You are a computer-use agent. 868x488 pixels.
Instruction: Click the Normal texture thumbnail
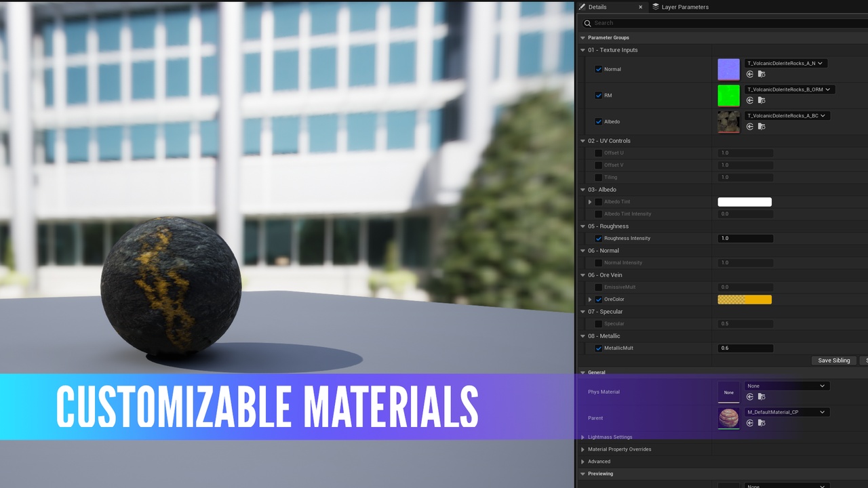click(x=729, y=69)
